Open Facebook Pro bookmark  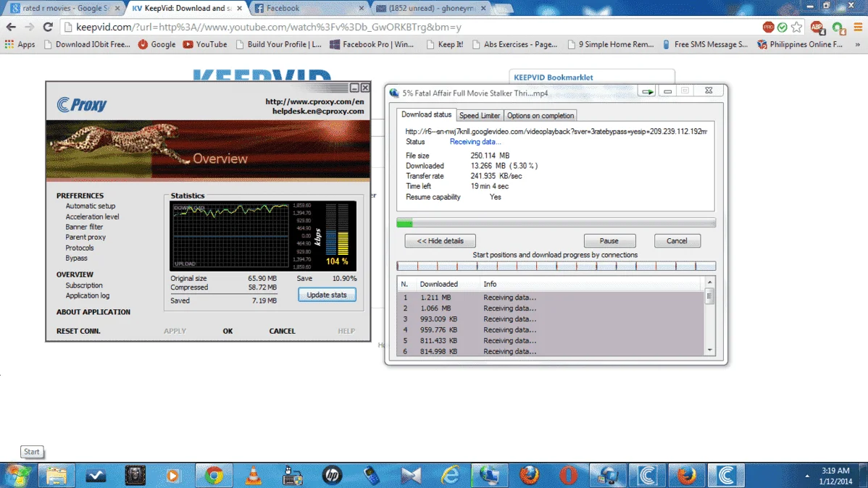[x=372, y=44]
